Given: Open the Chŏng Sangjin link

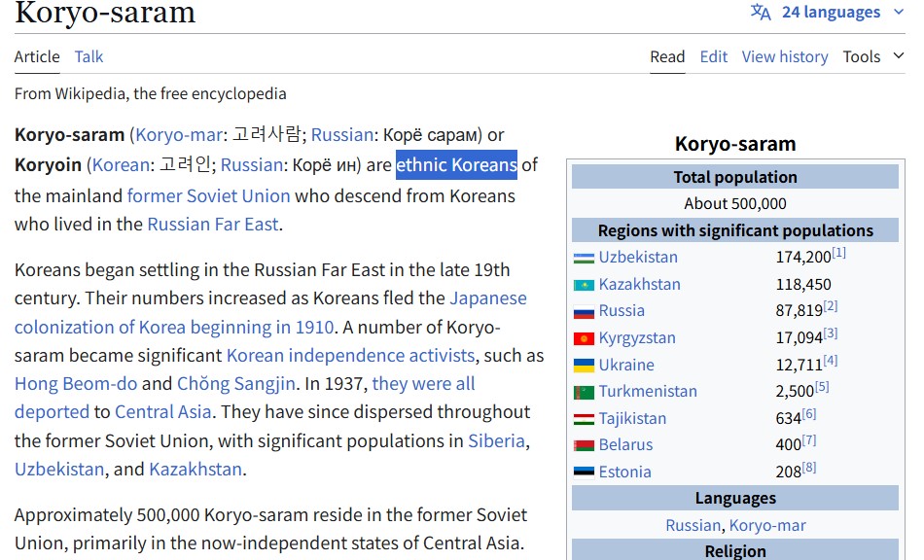Looking at the screenshot, I should tap(236, 384).
